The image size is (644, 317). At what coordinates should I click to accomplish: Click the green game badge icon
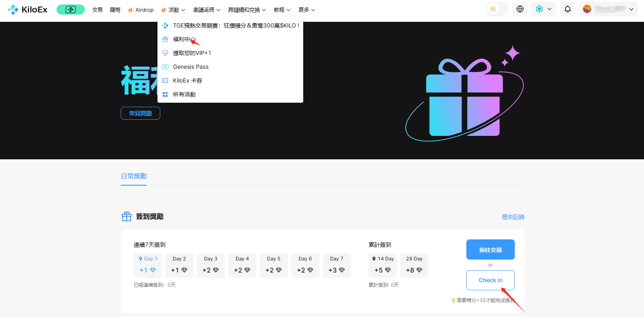pyautogui.click(x=71, y=9)
